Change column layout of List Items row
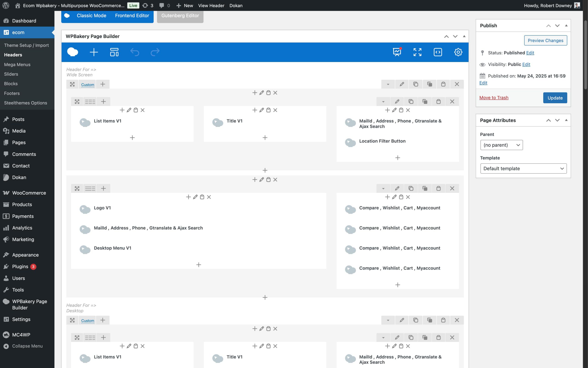Image resolution: width=588 pixels, height=368 pixels. (x=90, y=101)
